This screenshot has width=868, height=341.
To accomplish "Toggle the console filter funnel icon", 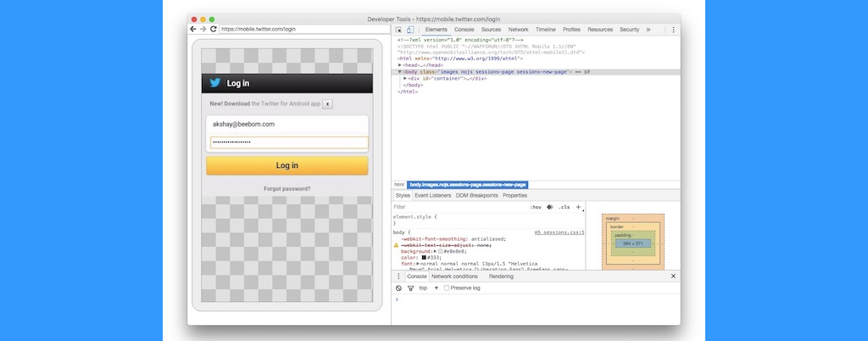I will click(411, 288).
